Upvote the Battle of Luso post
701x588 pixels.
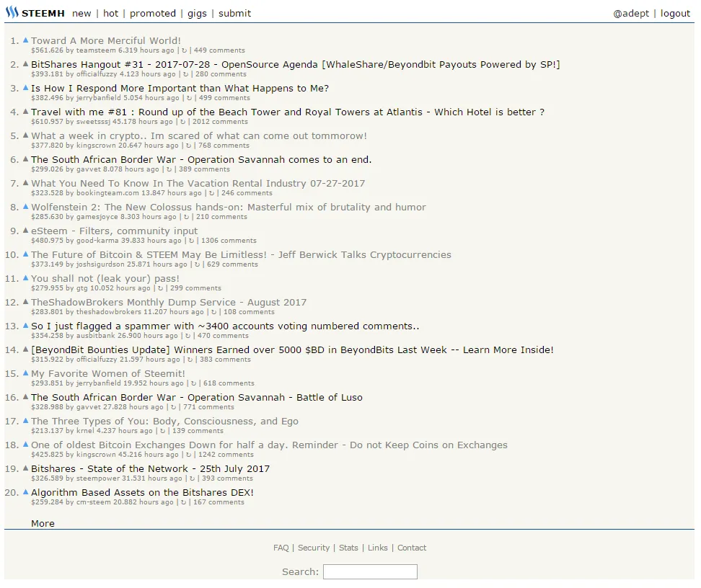pyautogui.click(x=25, y=396)
